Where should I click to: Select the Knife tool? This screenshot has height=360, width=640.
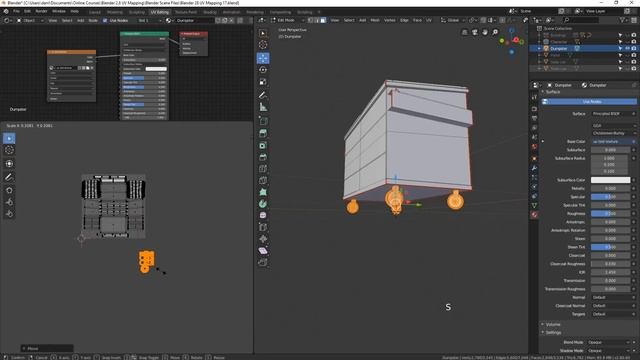pos(263,180)
